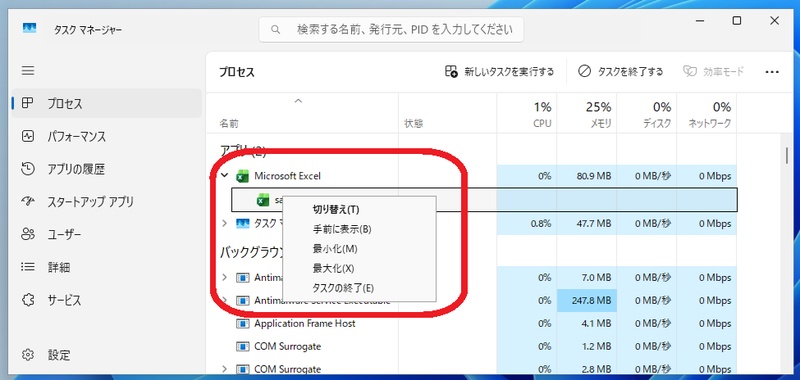Select the Microsoft Excel process name
The height and width of the screenshot is (380, 800).
[287, 176]
